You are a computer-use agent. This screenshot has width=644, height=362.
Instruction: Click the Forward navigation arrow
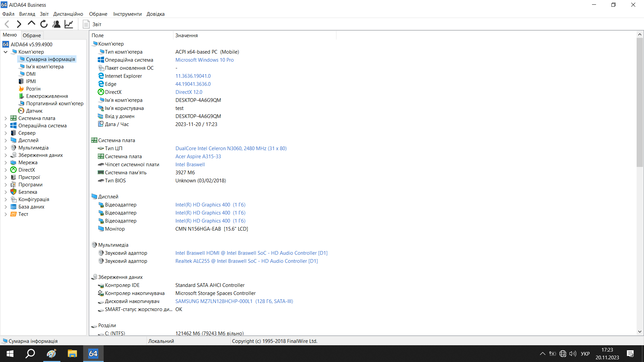coord(19,24)
